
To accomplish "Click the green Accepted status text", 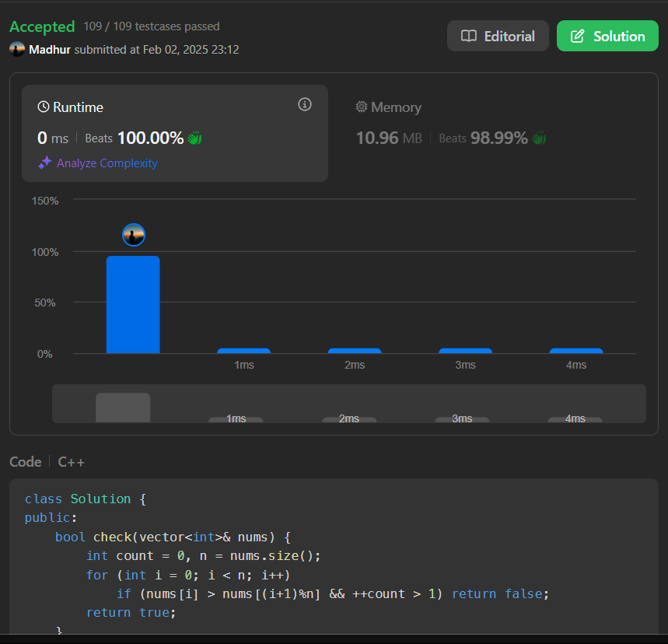I will (x=42, y=27).
